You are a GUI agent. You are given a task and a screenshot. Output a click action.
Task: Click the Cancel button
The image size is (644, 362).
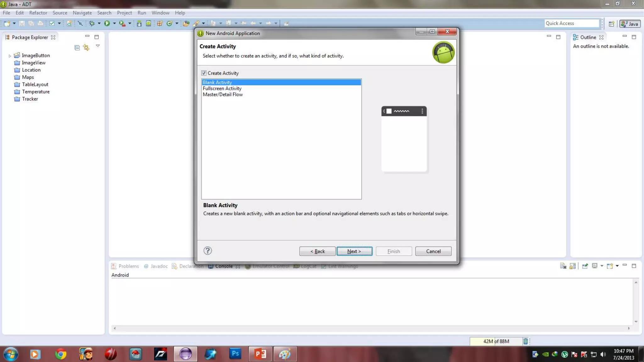click(x=433, y=251)
